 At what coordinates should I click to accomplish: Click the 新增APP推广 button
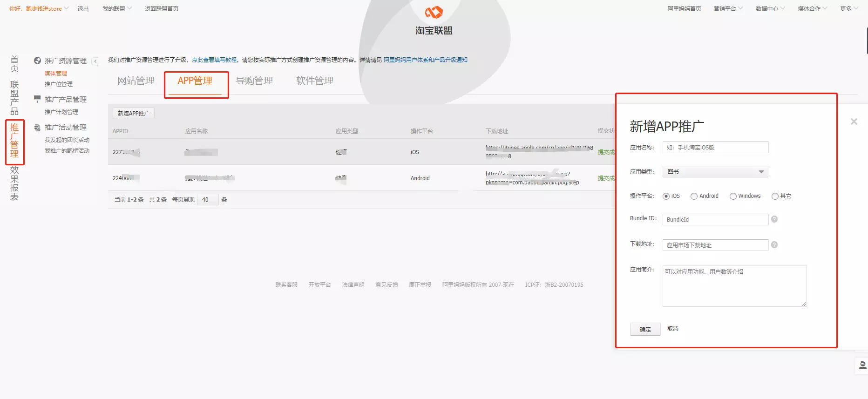click(134, 113)
